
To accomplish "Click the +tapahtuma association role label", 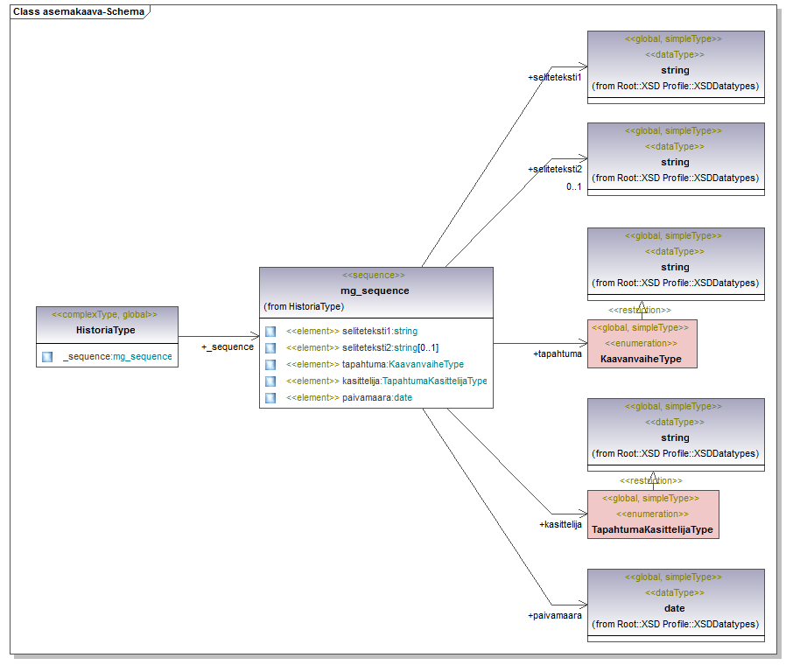I will (558, 354).
